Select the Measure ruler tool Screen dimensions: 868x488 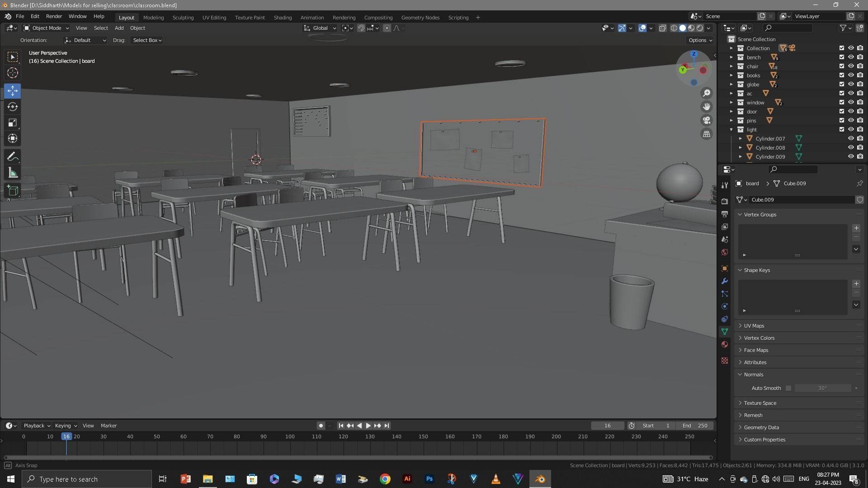(13, 173)
